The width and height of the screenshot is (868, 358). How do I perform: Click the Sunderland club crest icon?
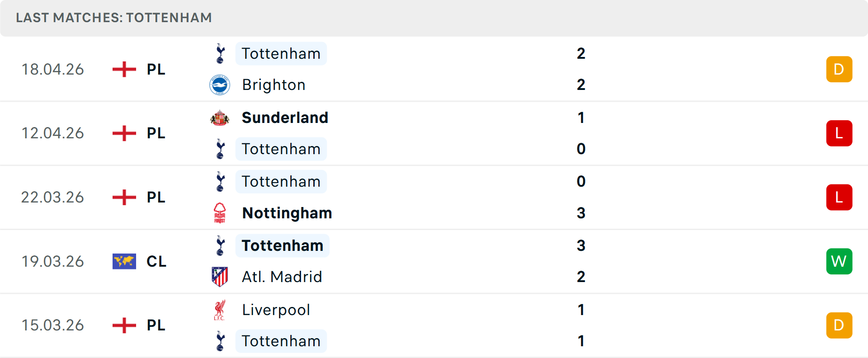click(x=220, y=118)
